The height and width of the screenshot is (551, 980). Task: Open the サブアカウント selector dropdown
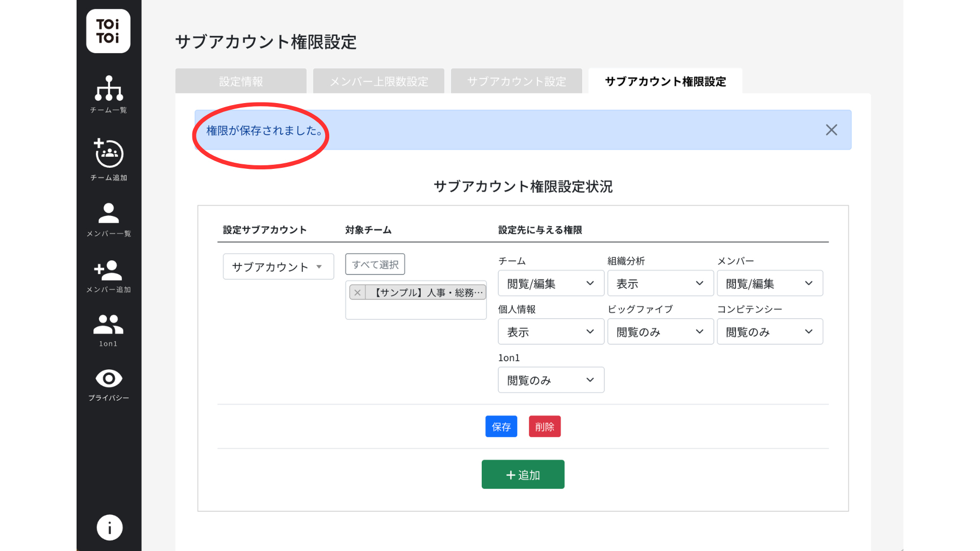pos(279,267)
